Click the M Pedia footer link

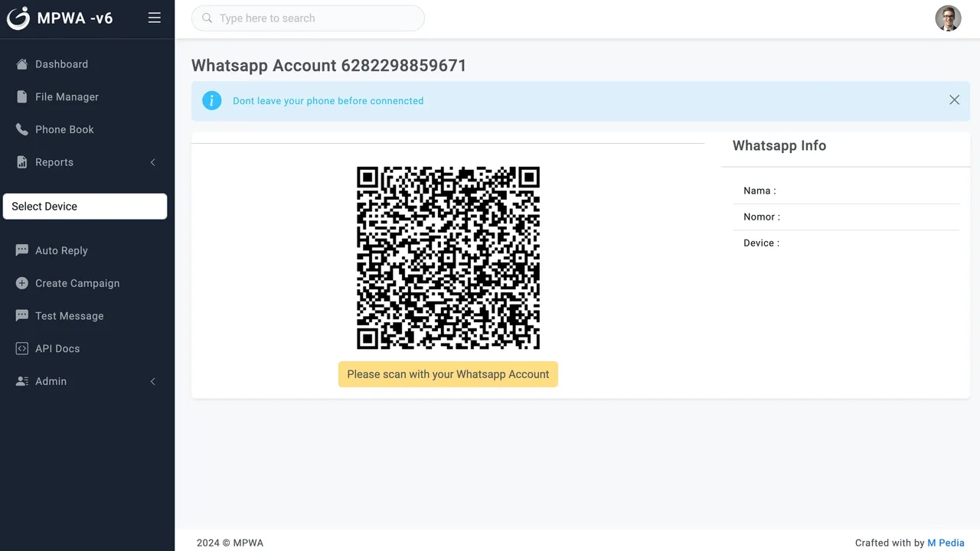[946, 543]
